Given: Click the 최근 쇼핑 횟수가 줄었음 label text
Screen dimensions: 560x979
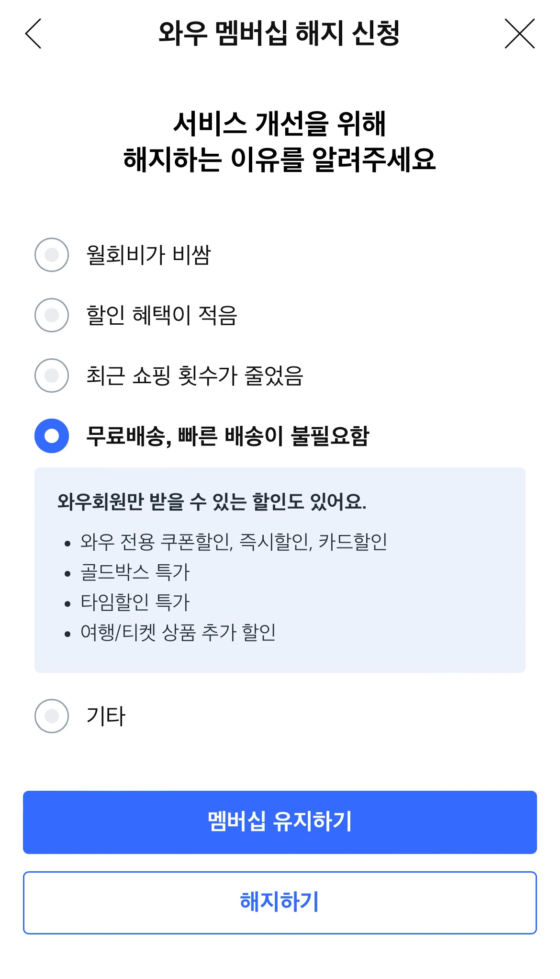Looking at the screenshot, I should click(195, 376).
